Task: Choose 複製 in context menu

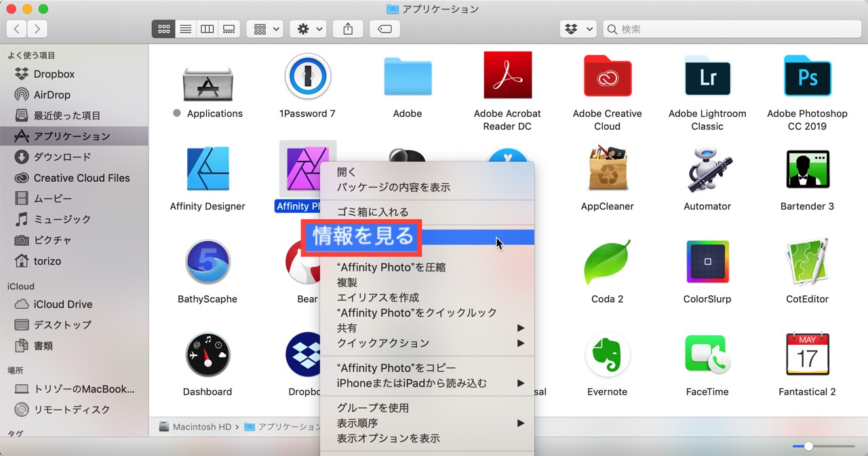Action: (x=427, y=282)
